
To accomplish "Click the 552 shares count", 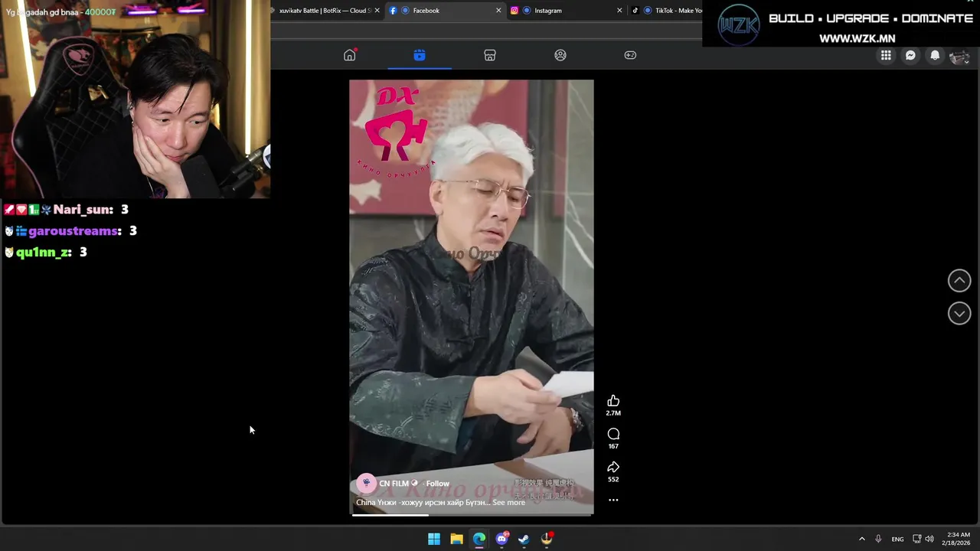I will (x=613, y=479).
